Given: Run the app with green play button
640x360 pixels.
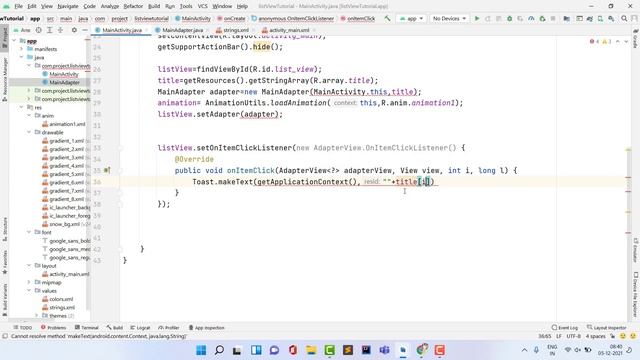Looking at the screenshot, I should [476, 18].
